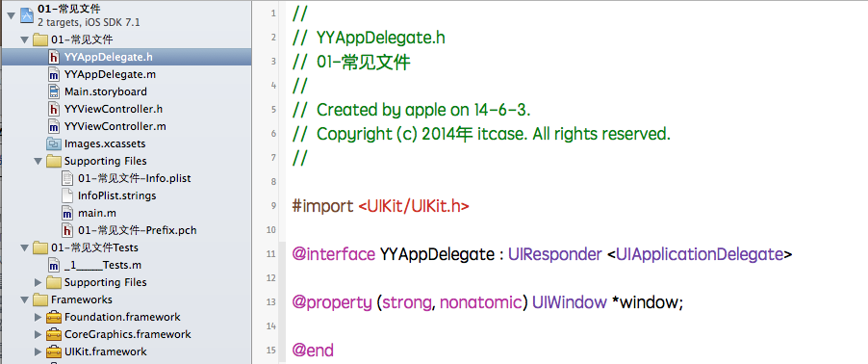Collapse the 01-常见文件Tests group triangle
This screenshot has height=364, width=868.
(x=24, y=247)
